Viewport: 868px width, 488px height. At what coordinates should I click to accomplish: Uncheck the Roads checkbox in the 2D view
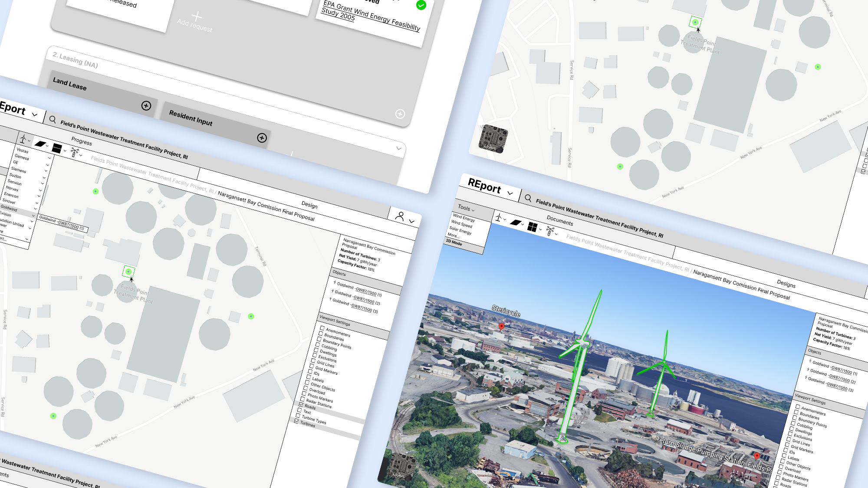[x=301, y=404]
